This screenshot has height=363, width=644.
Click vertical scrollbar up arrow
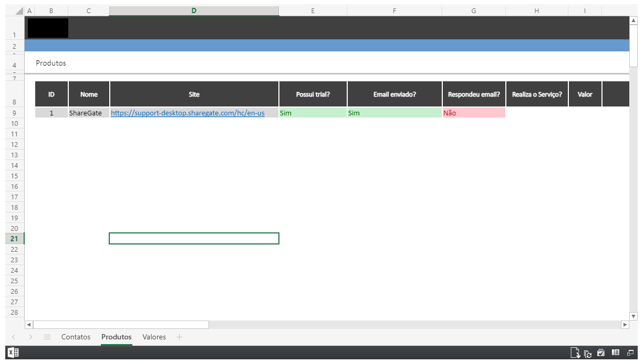[633, 20]
